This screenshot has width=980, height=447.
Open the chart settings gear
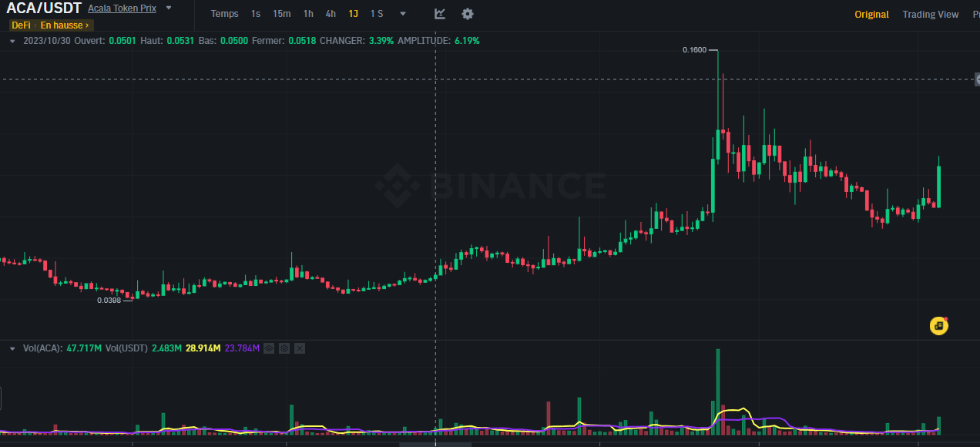(x=467, y=14)
